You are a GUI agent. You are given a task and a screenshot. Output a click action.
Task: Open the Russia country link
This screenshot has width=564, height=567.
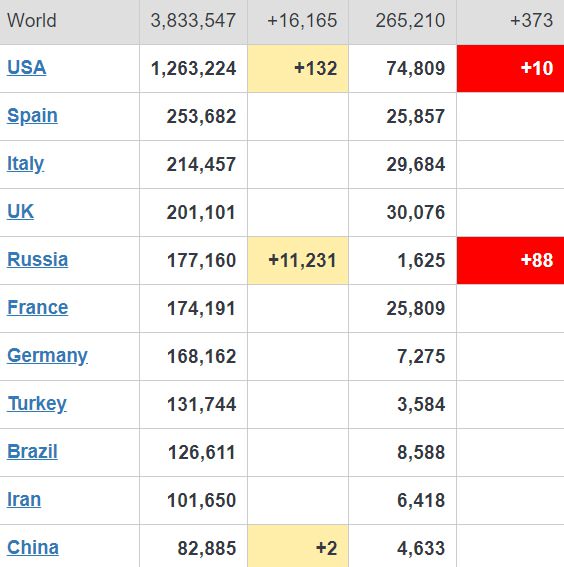[38, 260]
